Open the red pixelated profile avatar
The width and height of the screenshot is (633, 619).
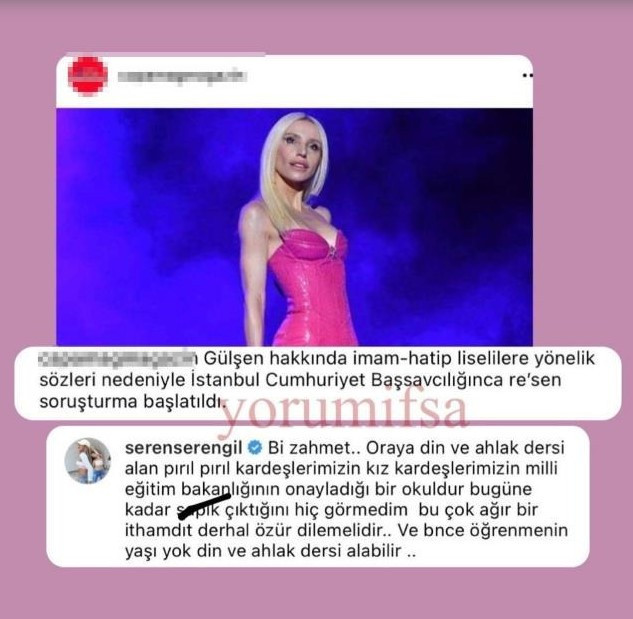(88, 76)
